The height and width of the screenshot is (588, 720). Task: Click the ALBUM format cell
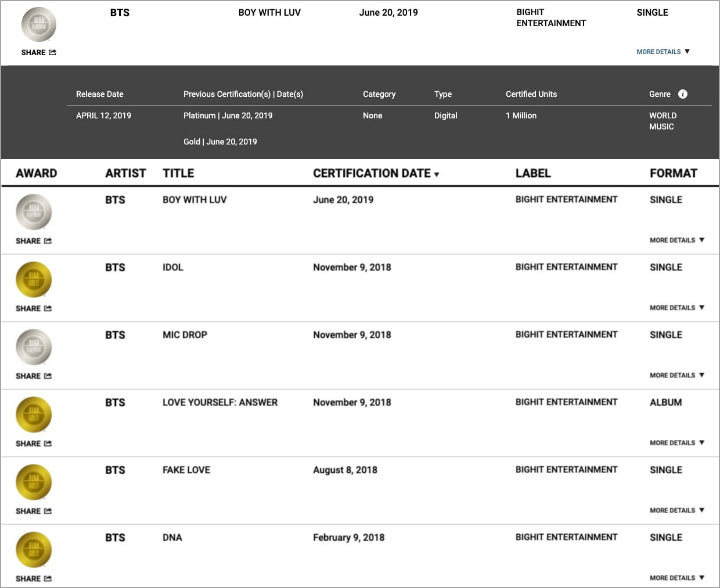coord(665,402)
